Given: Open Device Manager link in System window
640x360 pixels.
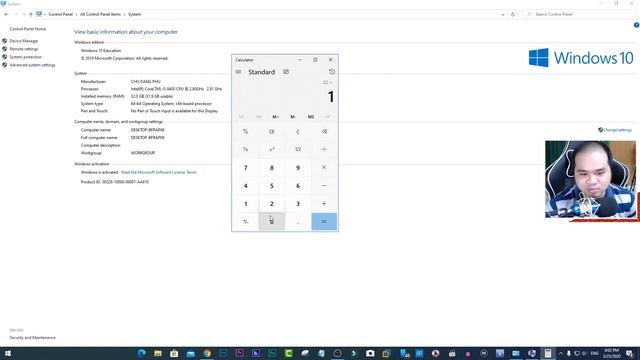Looking at the screenshot, I should click(24, 41).
